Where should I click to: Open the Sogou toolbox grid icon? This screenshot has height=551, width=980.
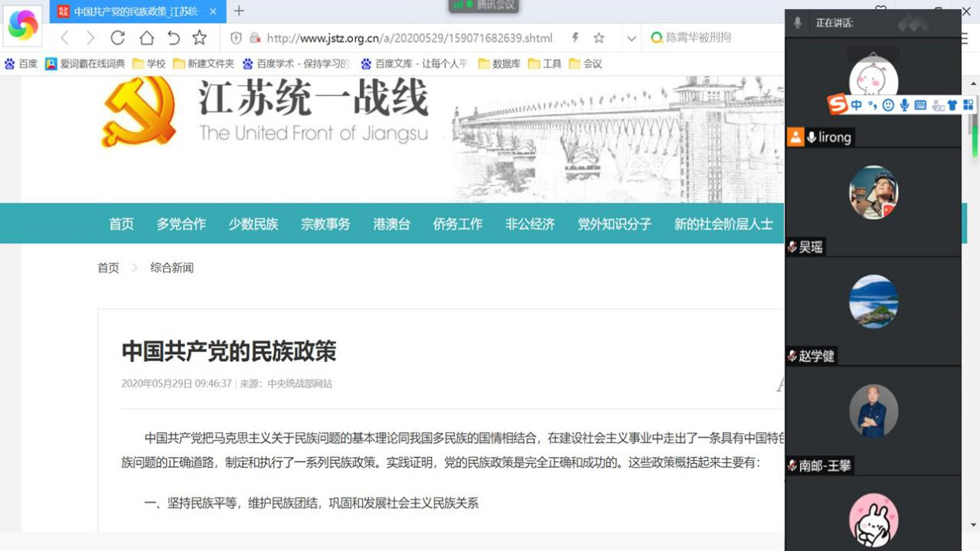pyautogui.click(x=968, y=105)
